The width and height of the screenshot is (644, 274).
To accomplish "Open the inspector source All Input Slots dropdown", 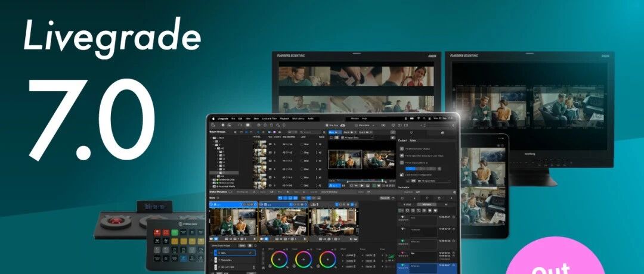I will pos(434,181).
